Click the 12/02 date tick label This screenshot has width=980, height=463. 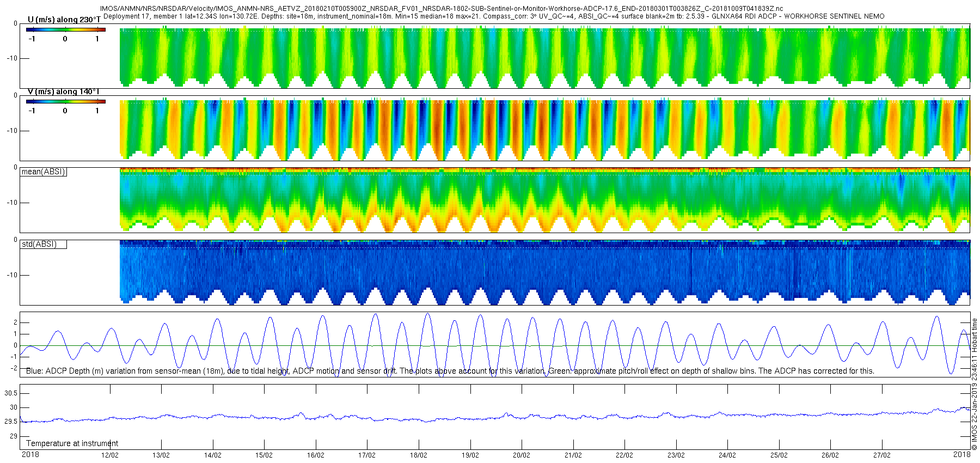[x=109, y=455]
